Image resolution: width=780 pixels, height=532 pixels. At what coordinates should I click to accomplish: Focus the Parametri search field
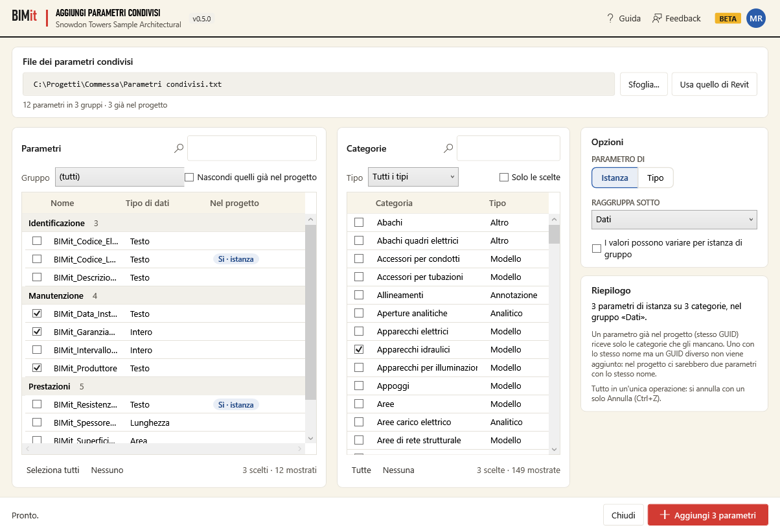point(252,148)
